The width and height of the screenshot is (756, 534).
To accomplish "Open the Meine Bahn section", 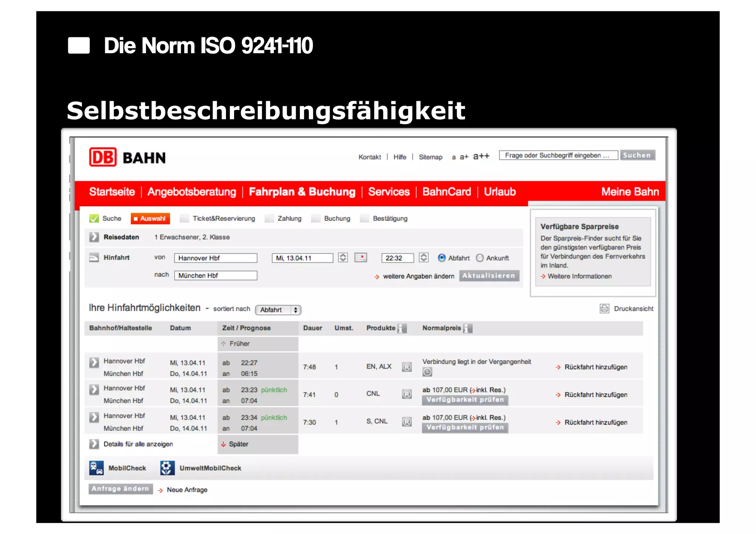I will (630, 192).
